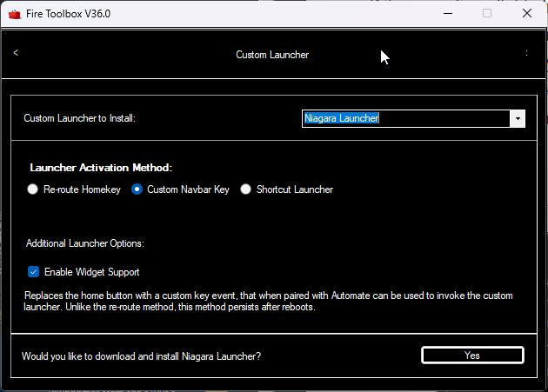Click the 'Additional Launcher Options:' label
548x392 pixels.
pyautogui.click(x=85, y=243)
